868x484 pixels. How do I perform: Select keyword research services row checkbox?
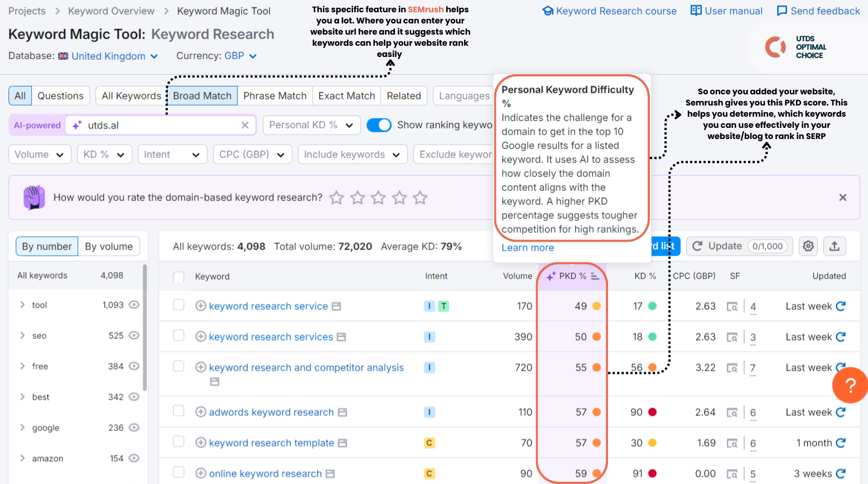179,336
